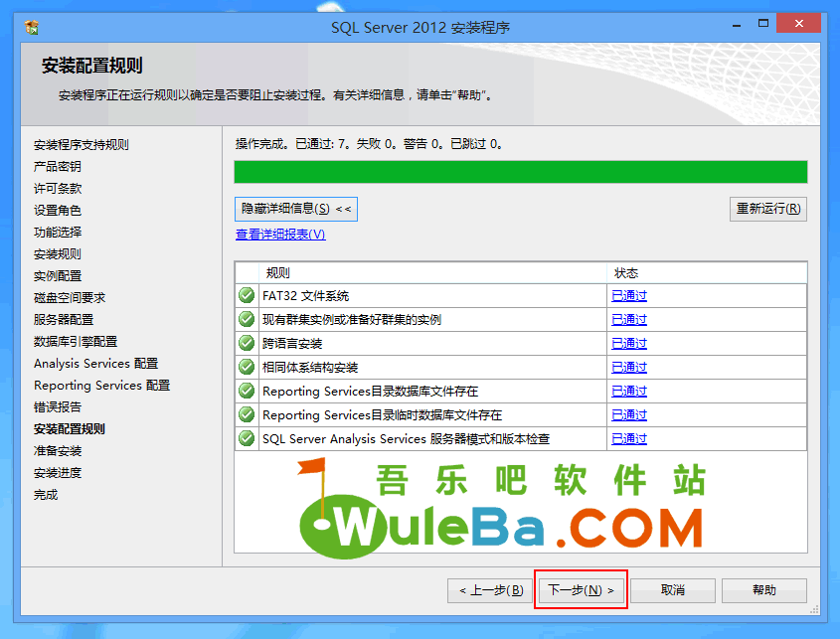Select 准备安装 step in sidebar

coord(58,451)
